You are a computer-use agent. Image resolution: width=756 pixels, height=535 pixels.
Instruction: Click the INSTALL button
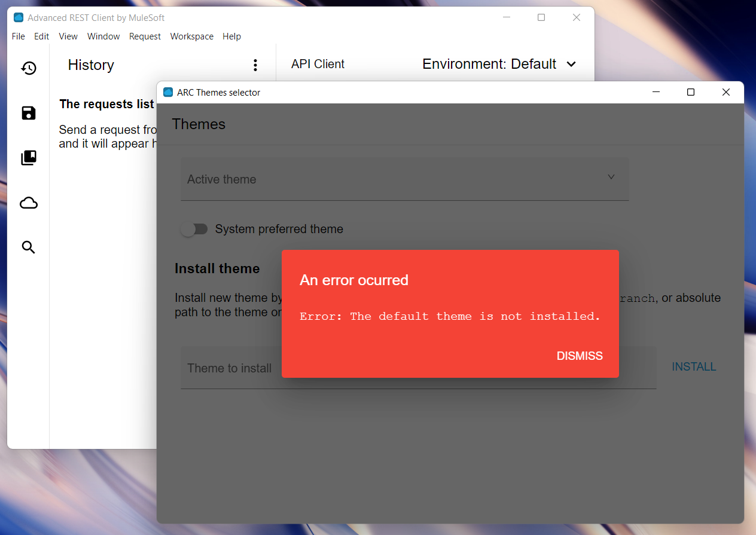[x=694, y=366]
